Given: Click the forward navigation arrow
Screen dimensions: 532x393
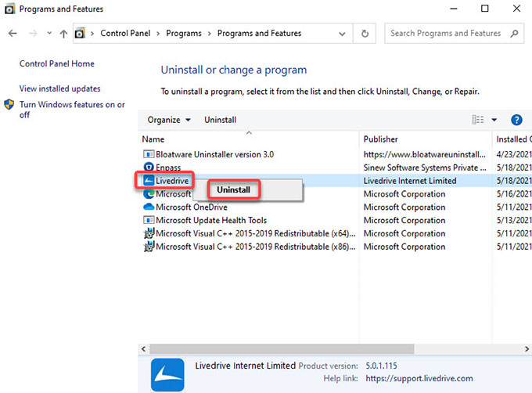Looking at the screenshot, I should (x=33, y=33).
